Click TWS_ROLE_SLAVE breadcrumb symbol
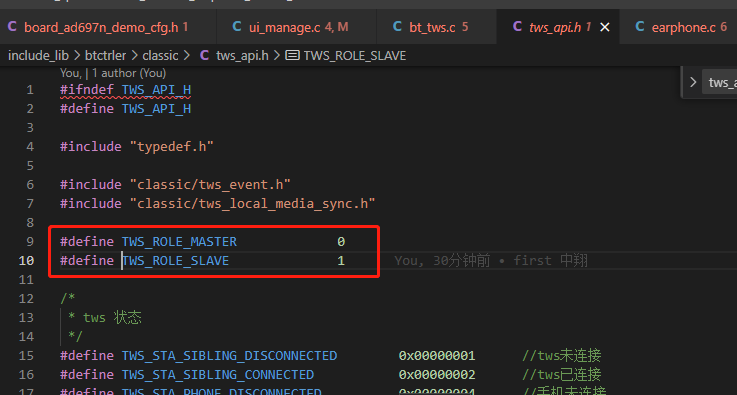737x395 pixels. [355, 56]
